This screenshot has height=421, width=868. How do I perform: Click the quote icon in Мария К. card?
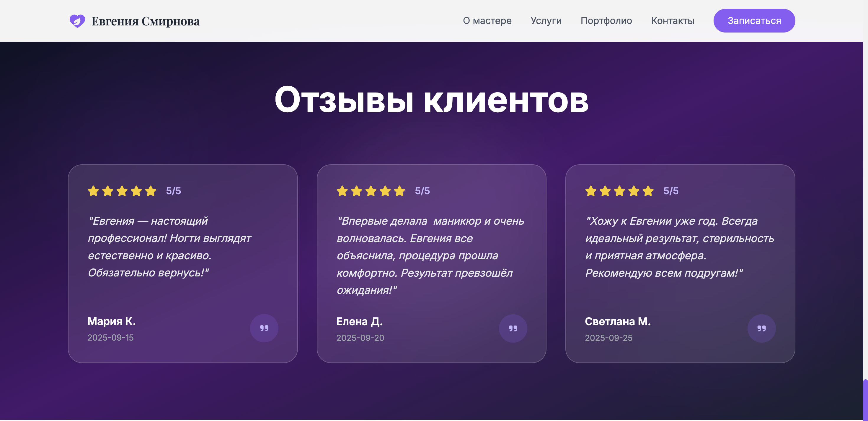(x=264, y=328)
